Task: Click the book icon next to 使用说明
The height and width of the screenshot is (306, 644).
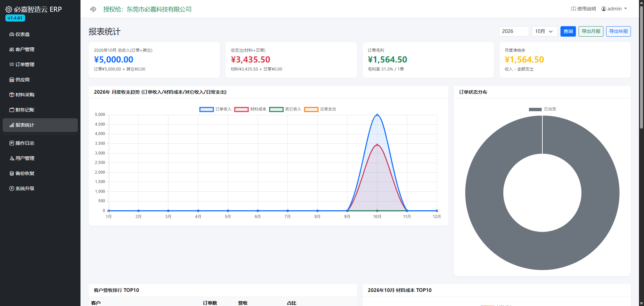Action: point(574,9)
